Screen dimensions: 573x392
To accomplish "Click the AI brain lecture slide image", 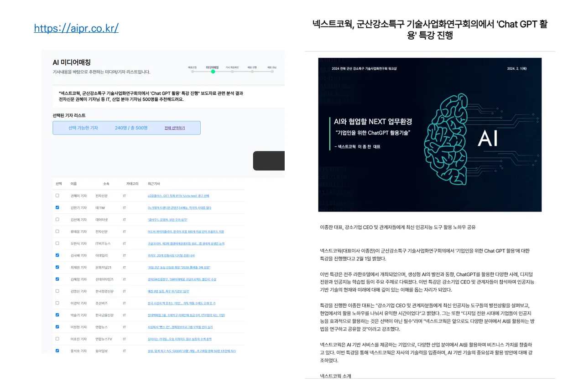I will tap(430, 134).
